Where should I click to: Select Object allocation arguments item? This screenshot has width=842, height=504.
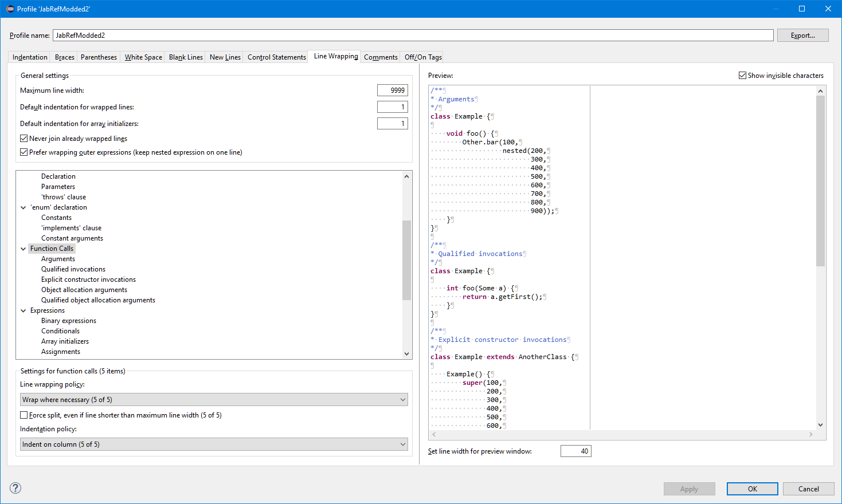pyautogui.click(x=84, y=290)
